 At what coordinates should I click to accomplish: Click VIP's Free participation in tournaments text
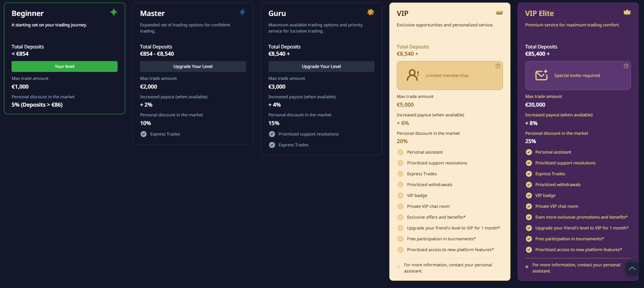(x=441, y=239)
